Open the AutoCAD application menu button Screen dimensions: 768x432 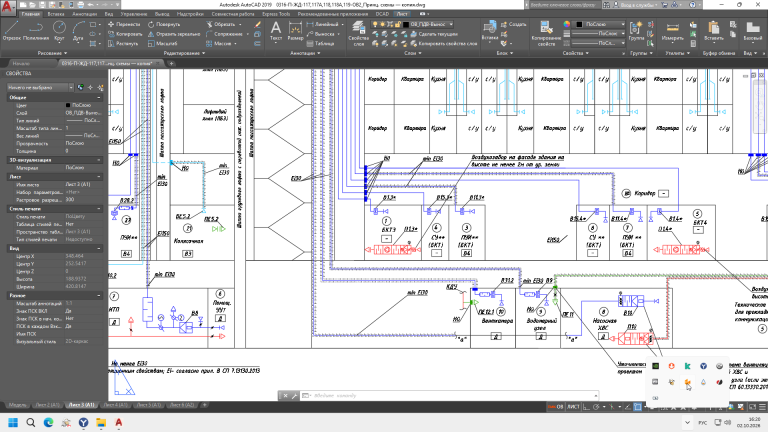[x=8, y=6]
